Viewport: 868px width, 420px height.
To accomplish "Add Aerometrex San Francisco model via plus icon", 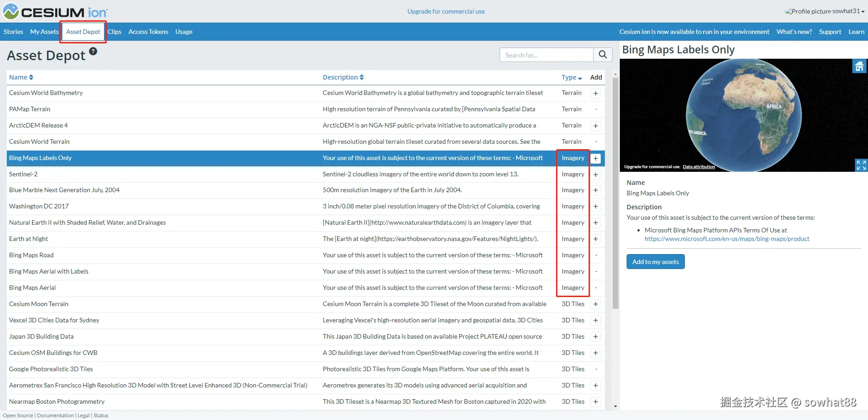I will [596, 386].
